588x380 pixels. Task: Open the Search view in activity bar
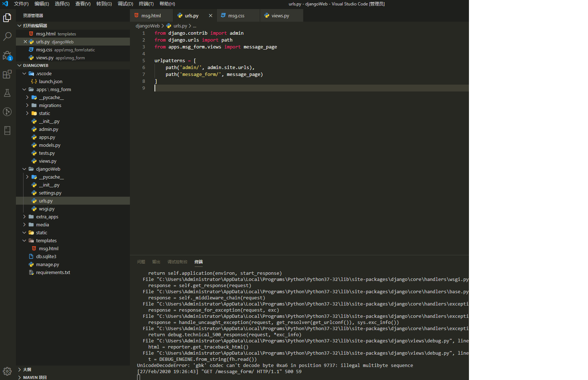(7, 37)
